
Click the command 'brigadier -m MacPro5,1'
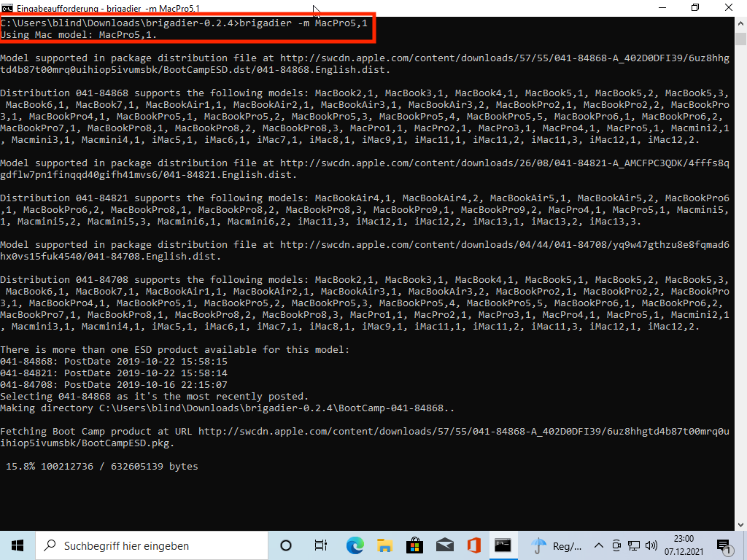[x=303, y=23]
